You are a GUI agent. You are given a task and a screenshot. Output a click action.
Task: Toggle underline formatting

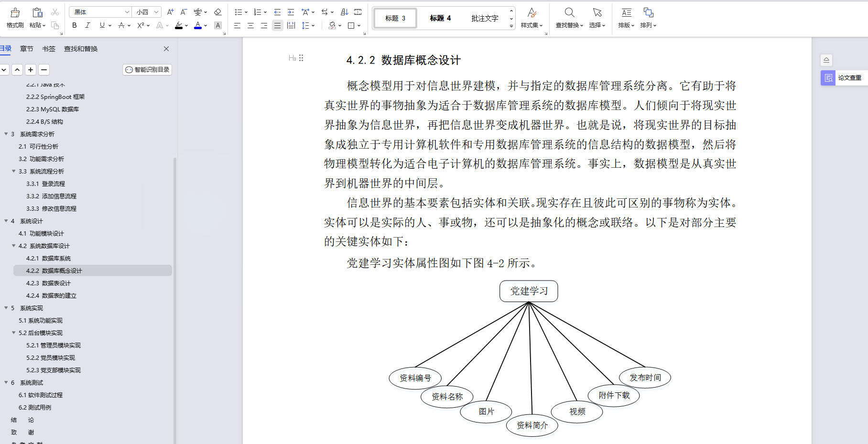point(101,25)
